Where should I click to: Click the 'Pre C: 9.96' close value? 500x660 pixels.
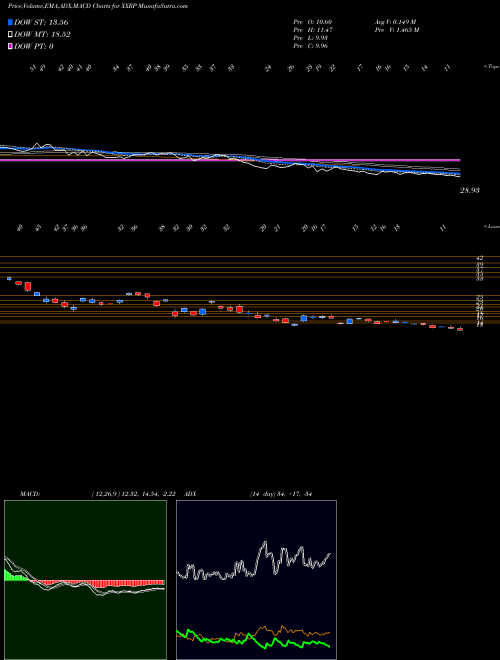(311, 46)
